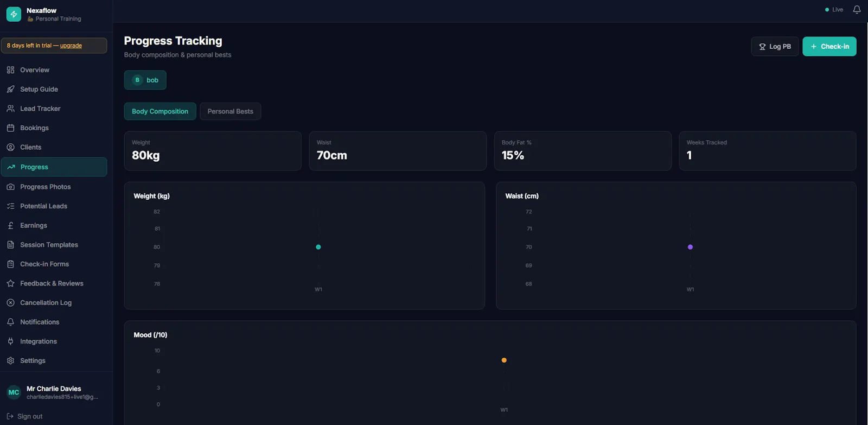
Task: View Potential Leads
Action: [x=54, y=206]
